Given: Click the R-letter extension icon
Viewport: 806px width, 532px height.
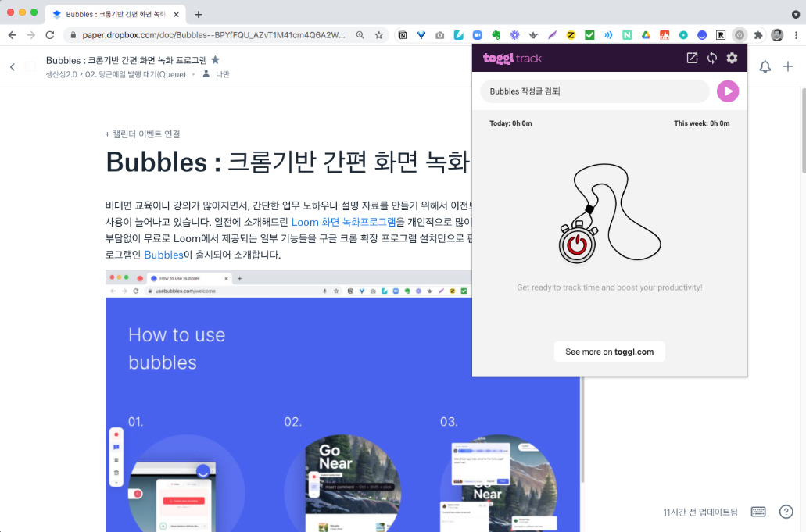Looking at the screenshot, I should pyautogui.click(x=721, y=35).
